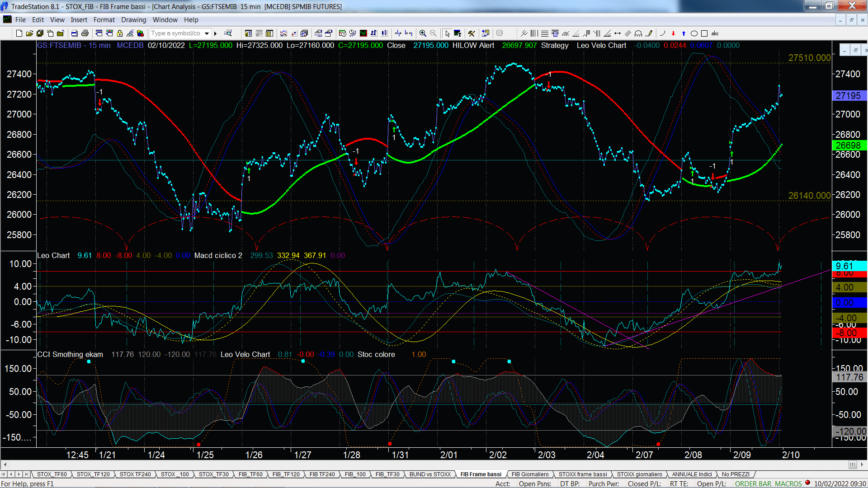Screen dimensions: 868x488
Task: Open the File menu
Action: (x=20, y=20)
